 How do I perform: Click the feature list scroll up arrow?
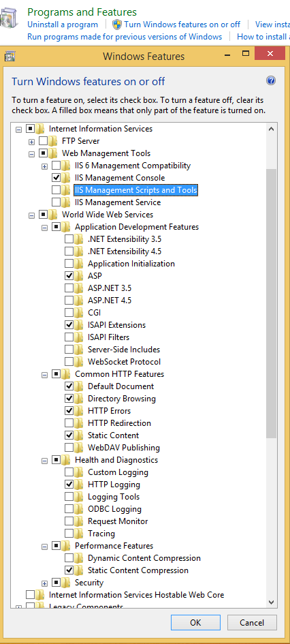pyautogui.click(x=271, y=129)
